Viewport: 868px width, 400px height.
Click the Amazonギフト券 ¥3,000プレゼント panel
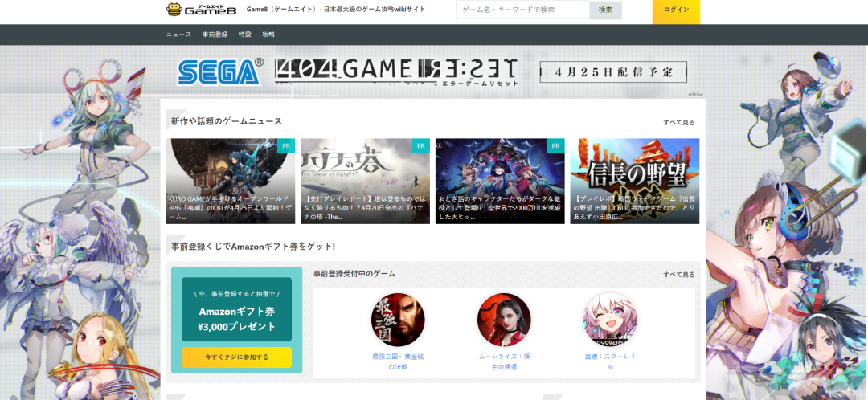236,309
